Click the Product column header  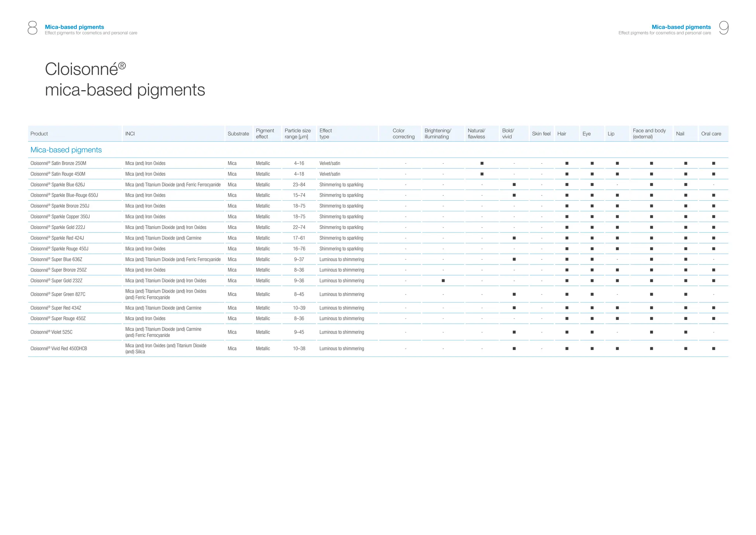coord(39,134)
